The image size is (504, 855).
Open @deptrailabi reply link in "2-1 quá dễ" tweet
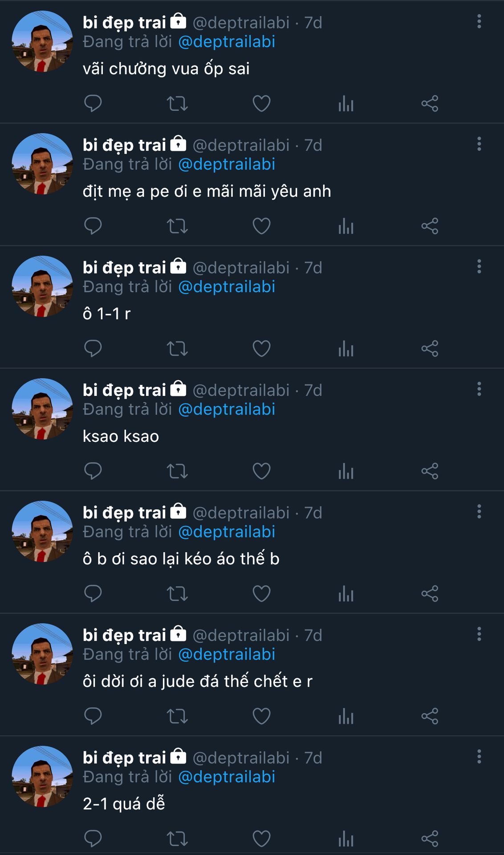pos(227,777)
